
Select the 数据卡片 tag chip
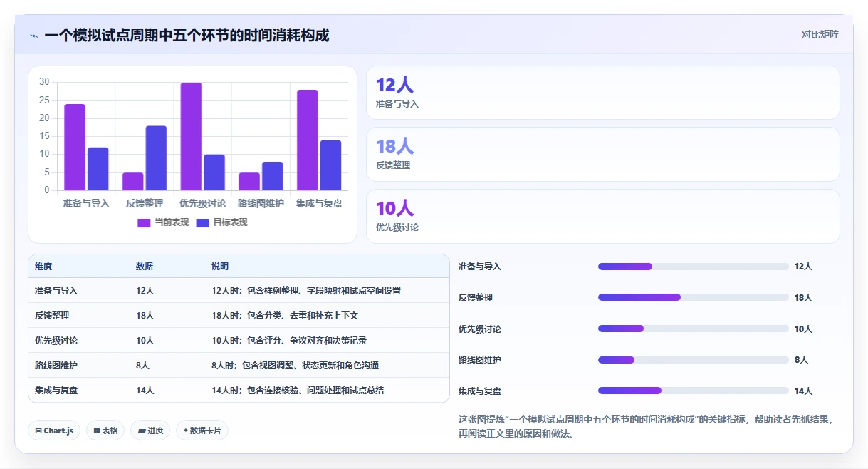(x=202, y=431)
